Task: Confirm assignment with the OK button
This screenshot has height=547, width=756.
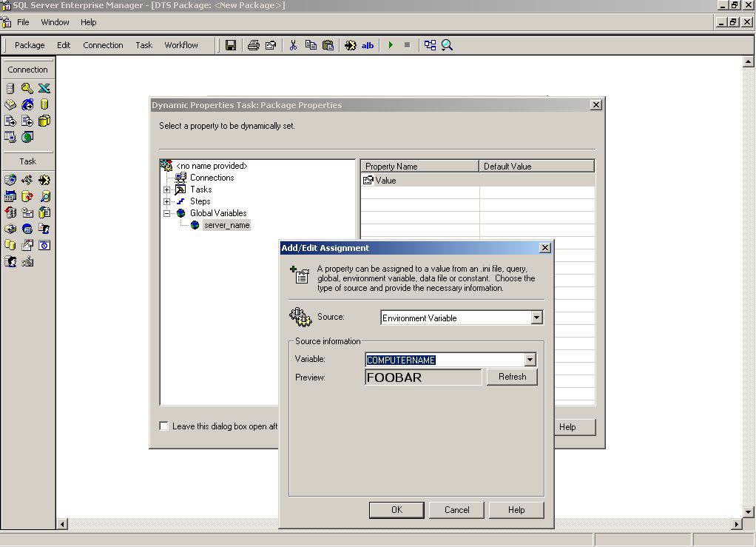Action: coord(396,510)
